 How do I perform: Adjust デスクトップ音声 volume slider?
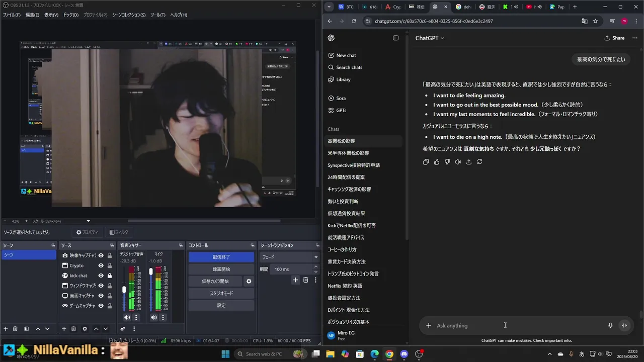tap(124, 290)
